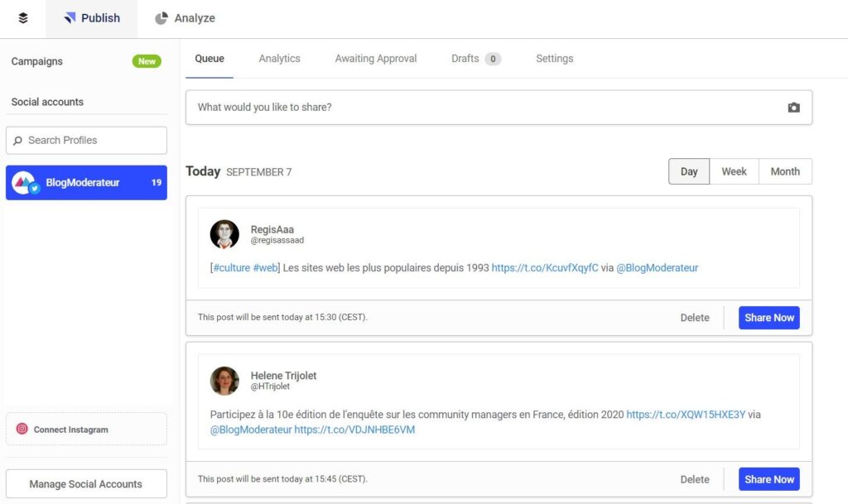Open the Publish tab
848x504 pixels.
pos(92,18)
